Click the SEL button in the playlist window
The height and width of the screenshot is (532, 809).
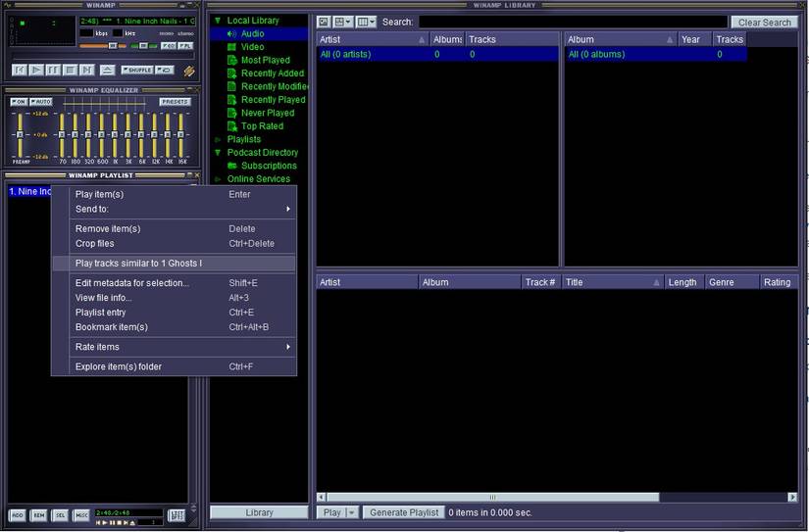point(60,515)
